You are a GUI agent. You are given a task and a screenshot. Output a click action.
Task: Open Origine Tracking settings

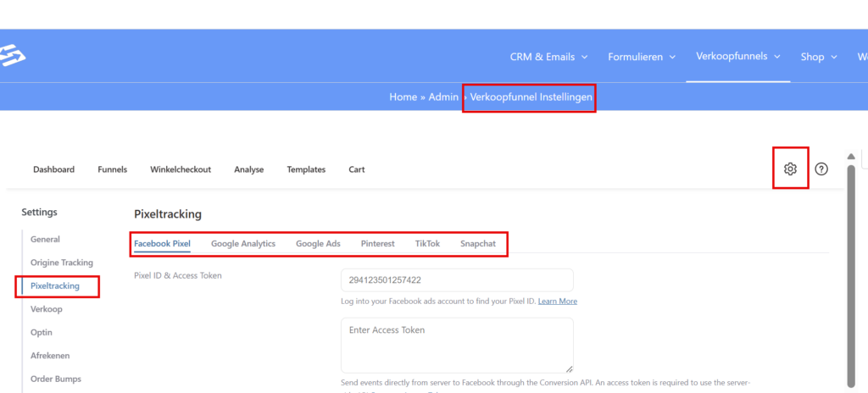tap(62, 263)
